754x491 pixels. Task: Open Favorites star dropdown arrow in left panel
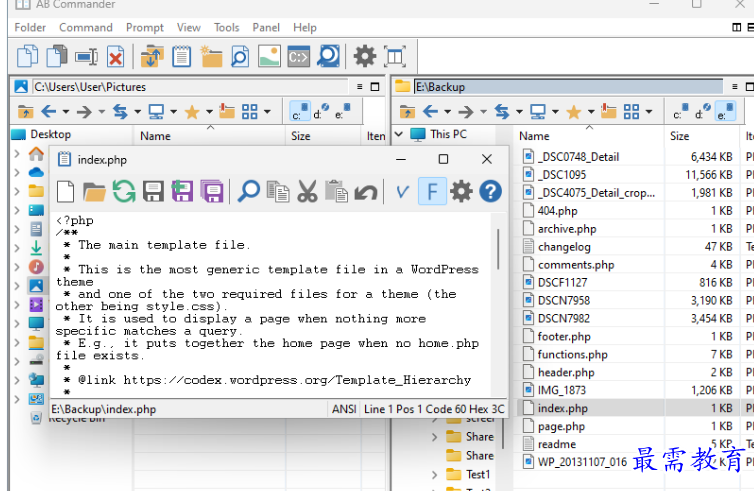[209, 113]
